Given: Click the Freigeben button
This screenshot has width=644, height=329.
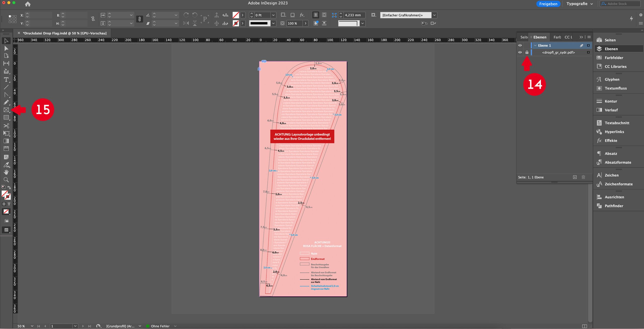Looking at the screenshot, I should point(548,4).
